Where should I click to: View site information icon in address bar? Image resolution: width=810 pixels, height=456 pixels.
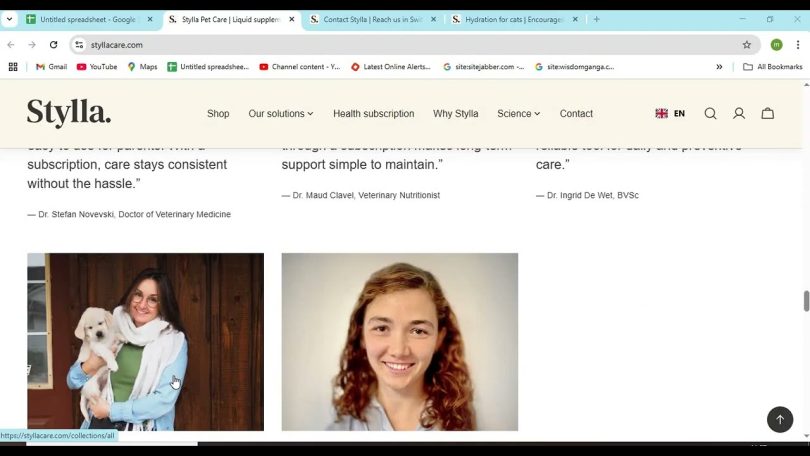click(x=79, y=45)
